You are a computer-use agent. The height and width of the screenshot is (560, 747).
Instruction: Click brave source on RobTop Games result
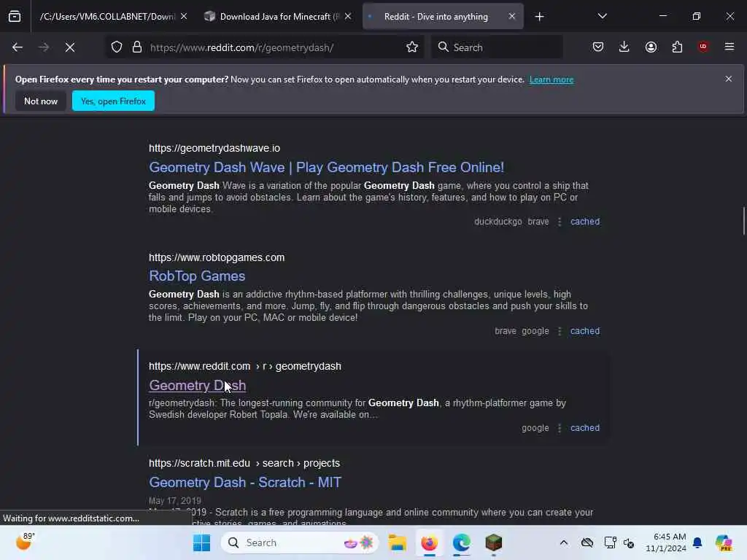point(505,331)
